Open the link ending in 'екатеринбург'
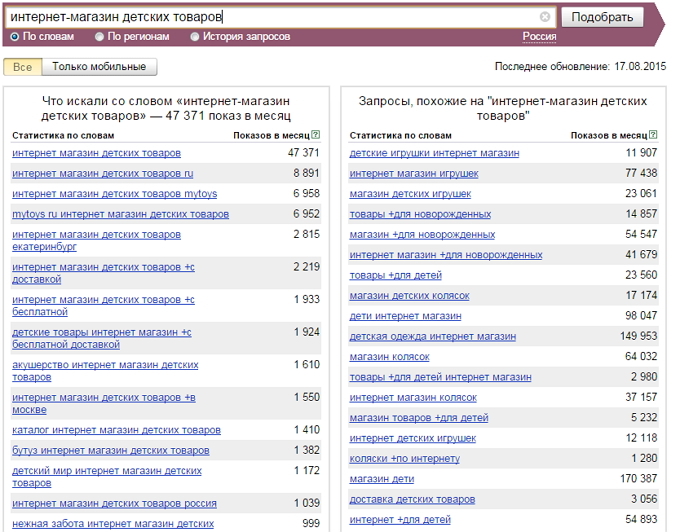This screenshot has width=680, height=532. [96, 241]
